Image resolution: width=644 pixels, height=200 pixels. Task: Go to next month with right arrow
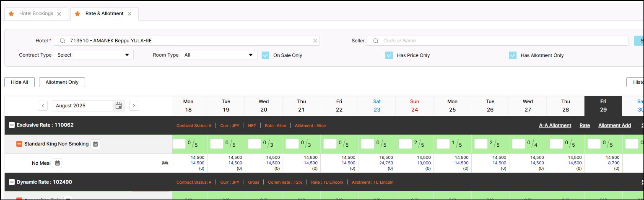(134, 106)
